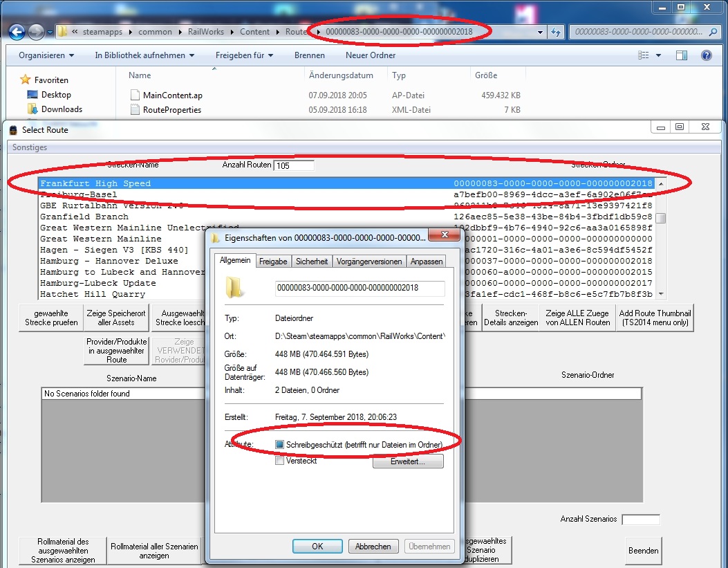Click the Anzahl Routen field showing 105
Viewport: 728px width, 568px height.
(294, 165)
